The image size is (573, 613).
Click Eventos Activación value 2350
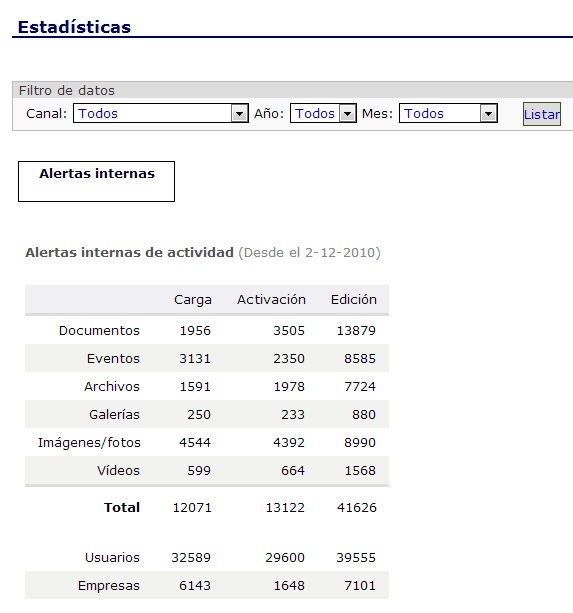pyautogui.click(x=289, y=358)
